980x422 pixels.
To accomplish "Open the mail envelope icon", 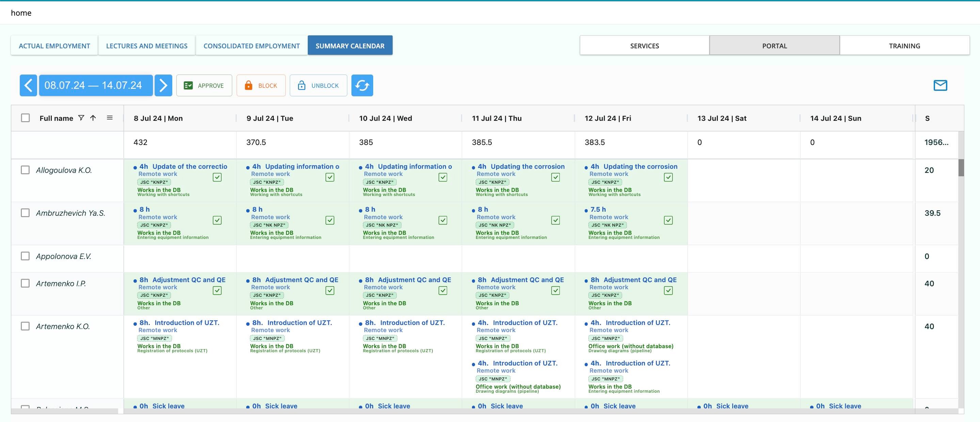I will pyautogui.click(x=940, y=85).
